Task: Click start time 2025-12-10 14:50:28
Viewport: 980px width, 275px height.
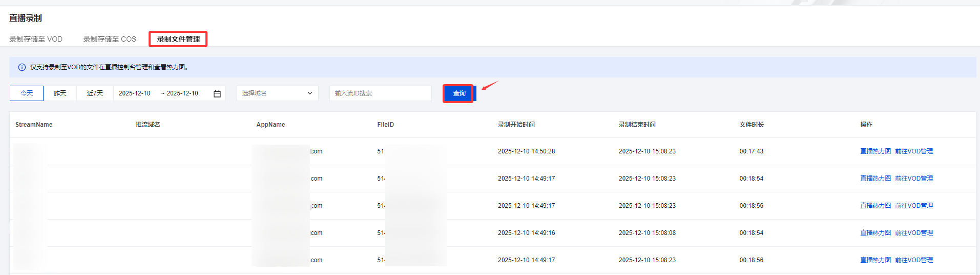Action: click(x=527, y=151)
